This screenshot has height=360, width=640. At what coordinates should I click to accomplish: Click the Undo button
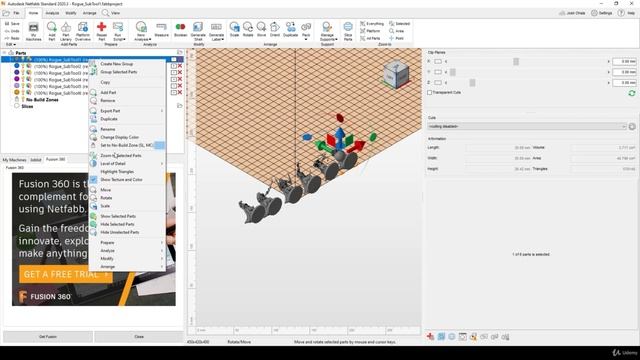click(12, 31)
